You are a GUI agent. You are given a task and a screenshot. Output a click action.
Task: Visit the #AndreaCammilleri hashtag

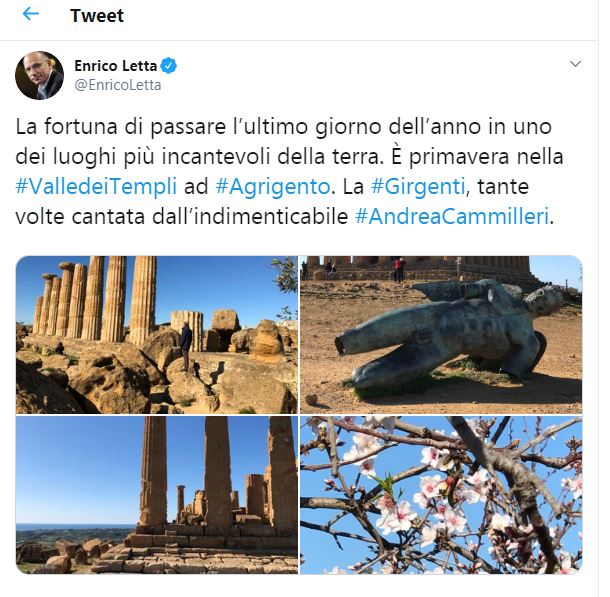coord(452,216)
